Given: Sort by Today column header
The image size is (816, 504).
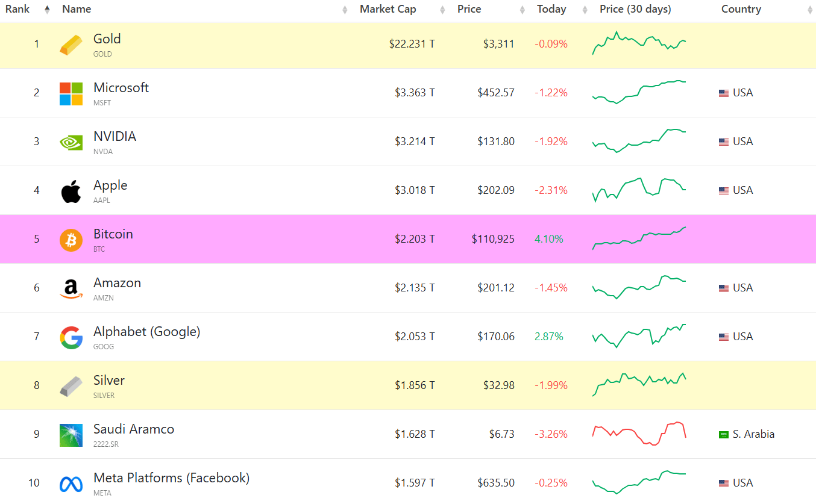Looking at the screenshot, I should (x=551, y=9).
